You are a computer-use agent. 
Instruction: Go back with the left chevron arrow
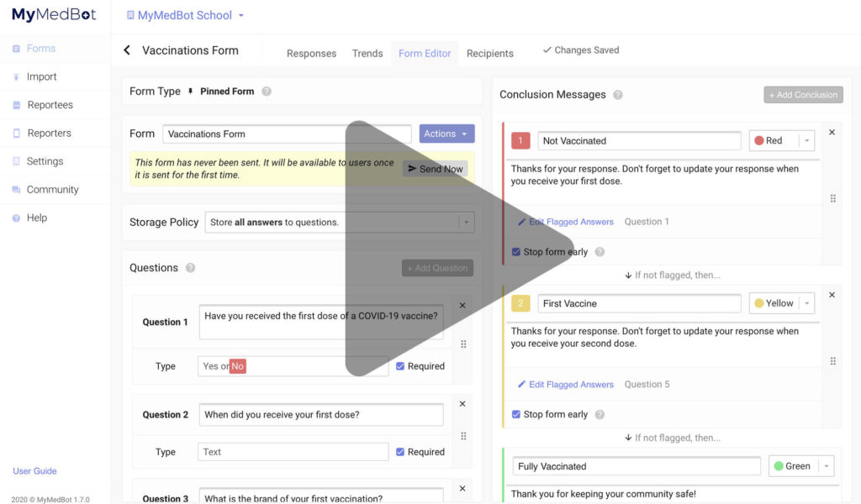[127, 50]
